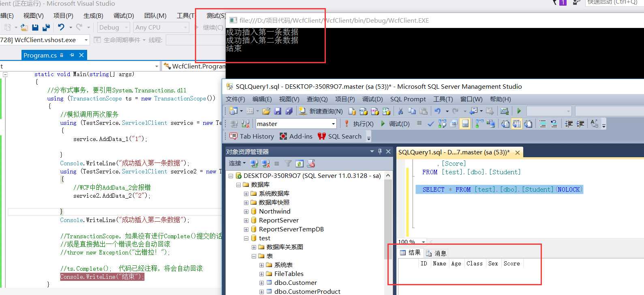Click 调试(D) debug button in SSMS toolbar
This screenshot has width=644, height=295.
(395, 124)
